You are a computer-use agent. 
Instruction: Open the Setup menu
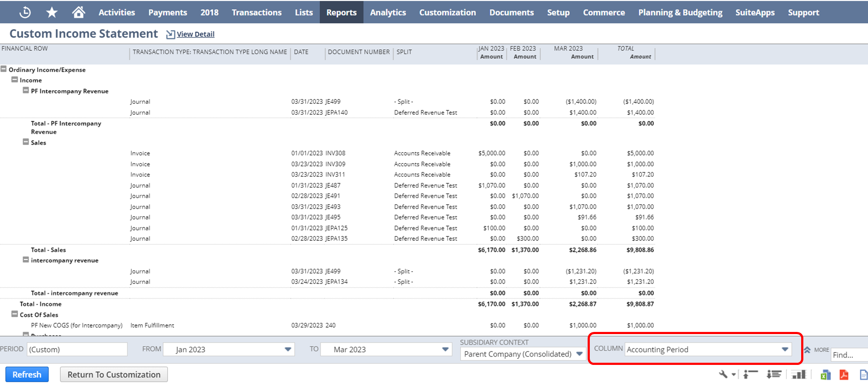558,13
